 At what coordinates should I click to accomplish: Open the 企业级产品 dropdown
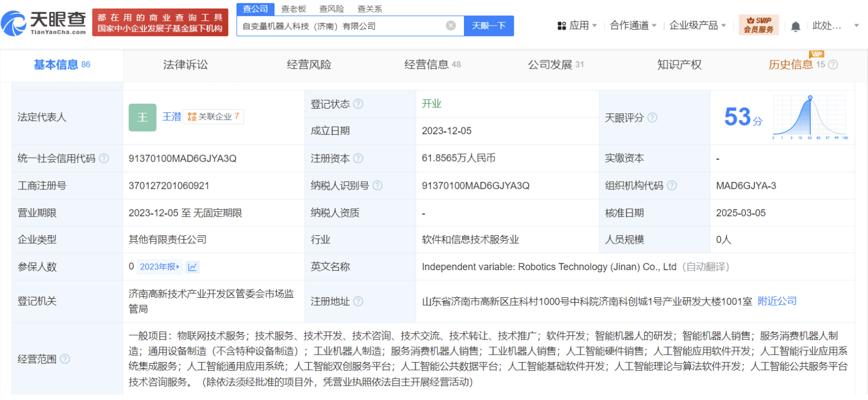tap(697, 26)
